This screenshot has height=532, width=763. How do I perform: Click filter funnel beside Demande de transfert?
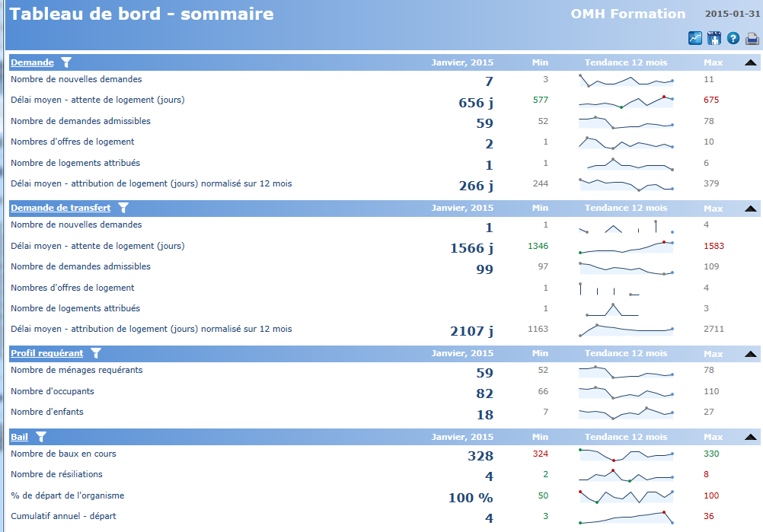(123, 208)
